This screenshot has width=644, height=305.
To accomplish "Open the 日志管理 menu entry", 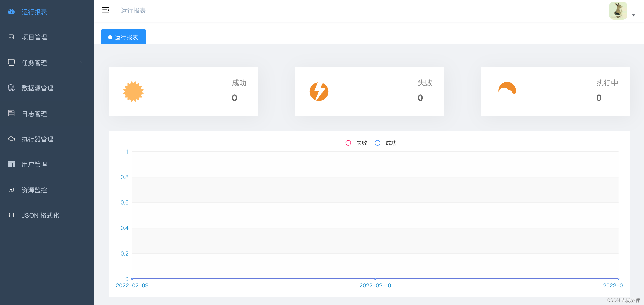I will tap(34, 114).
